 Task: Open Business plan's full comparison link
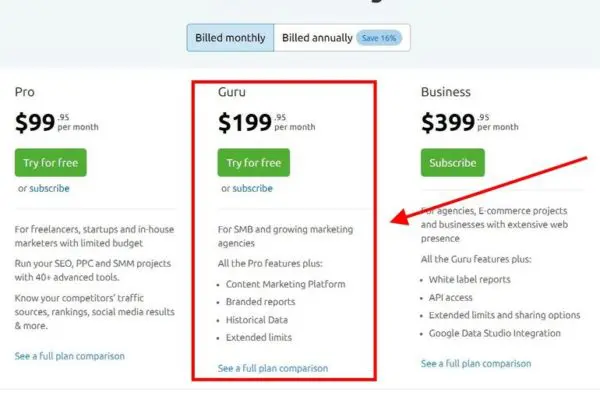pos(476,364)
